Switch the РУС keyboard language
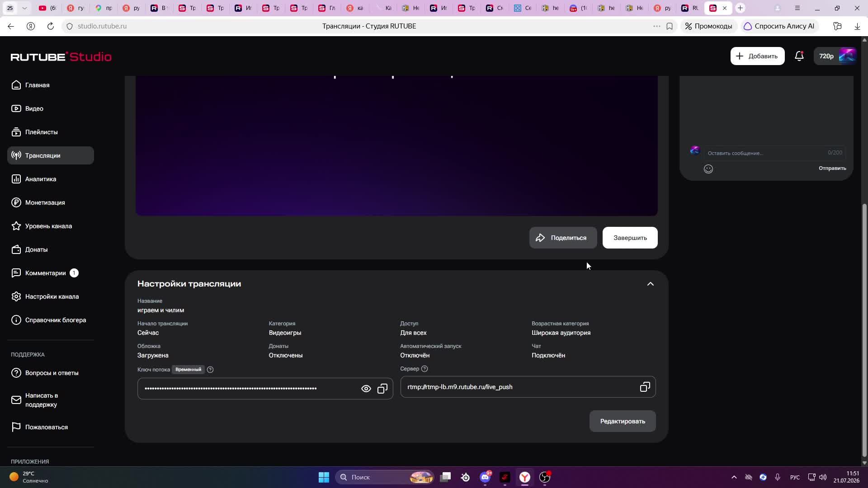Screen dimensions: 868x488 click(x=795, y=477)
